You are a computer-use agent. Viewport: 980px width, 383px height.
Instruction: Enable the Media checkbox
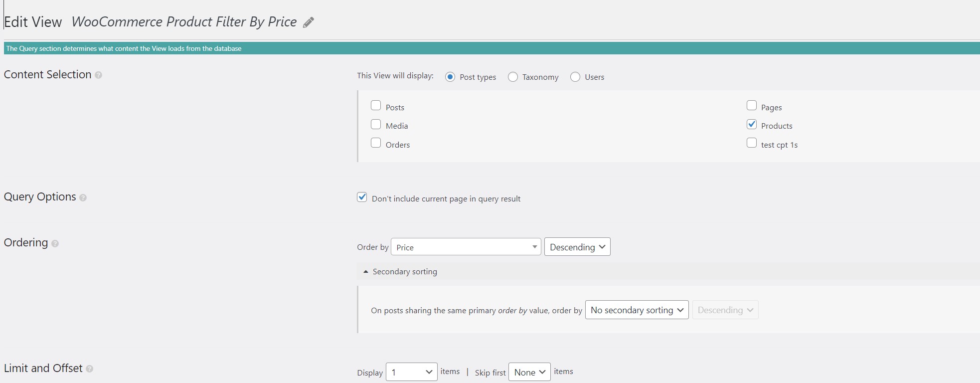point(376,124)
